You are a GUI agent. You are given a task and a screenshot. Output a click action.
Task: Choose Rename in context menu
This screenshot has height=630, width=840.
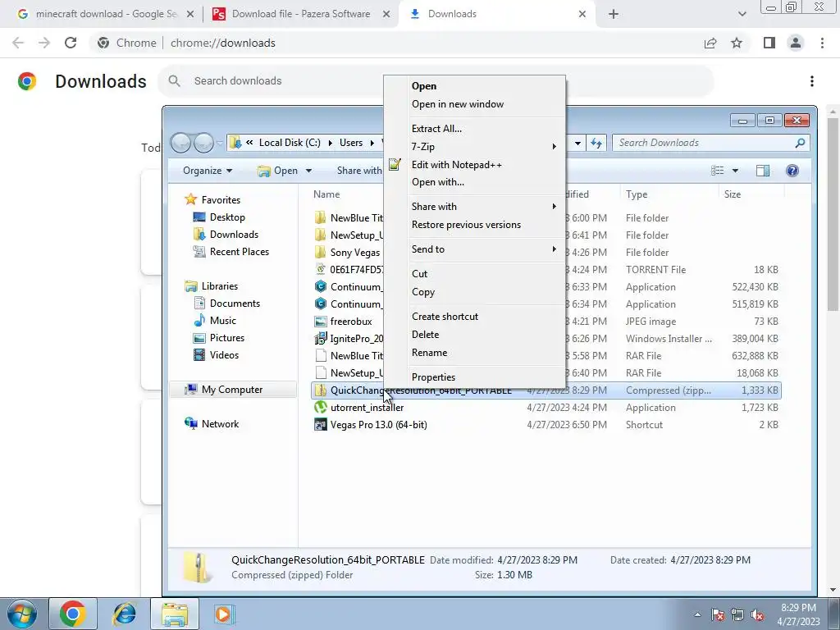[429, 353]
